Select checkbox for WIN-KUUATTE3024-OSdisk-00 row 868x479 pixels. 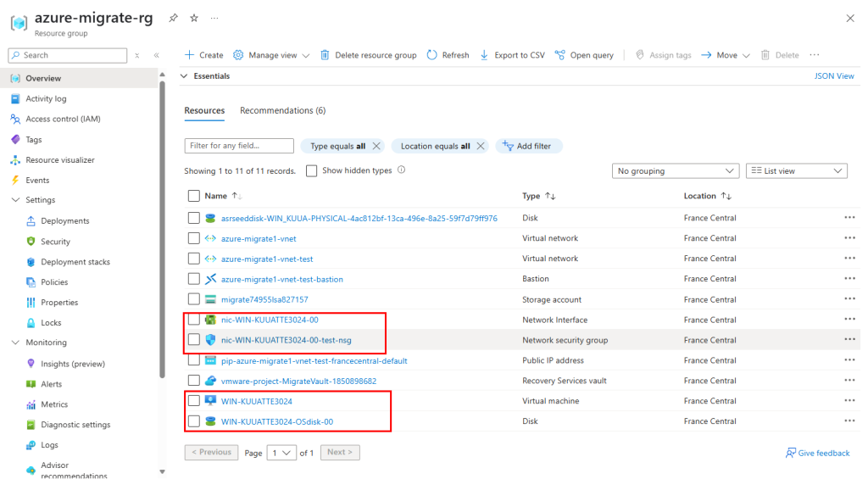pyautogui.click(x=194, y=421)
